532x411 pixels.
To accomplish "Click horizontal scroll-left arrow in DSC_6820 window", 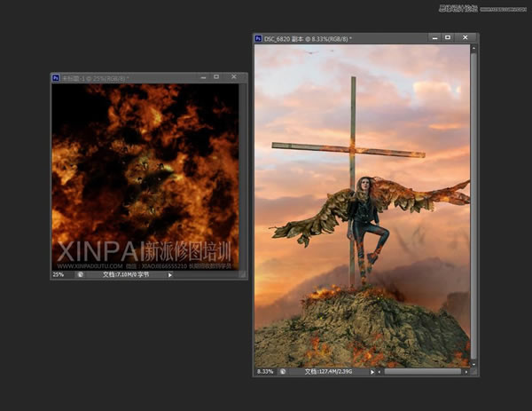I will 379,372.
